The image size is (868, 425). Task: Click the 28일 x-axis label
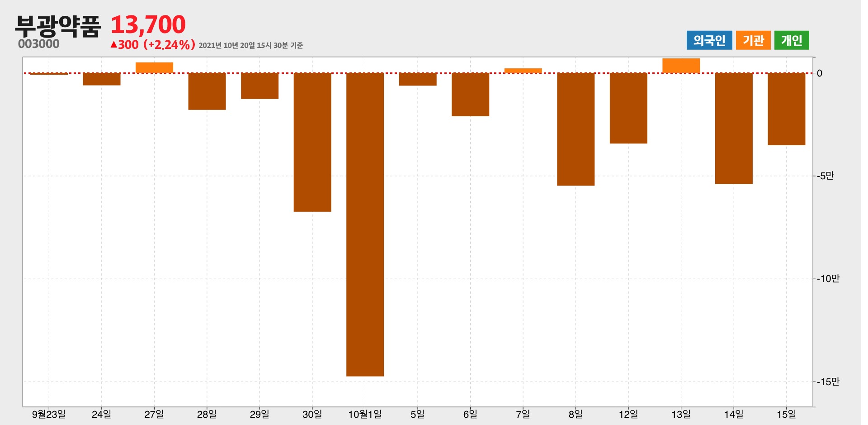[x=207, y=414]
